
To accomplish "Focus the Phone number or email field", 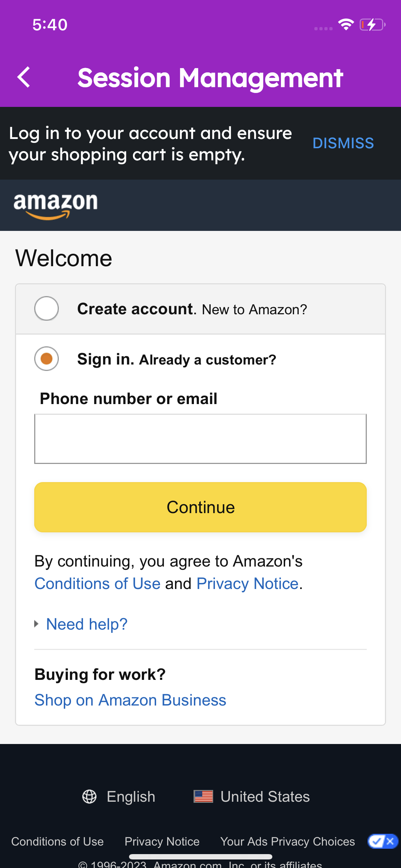I will (x=200, y=439).
